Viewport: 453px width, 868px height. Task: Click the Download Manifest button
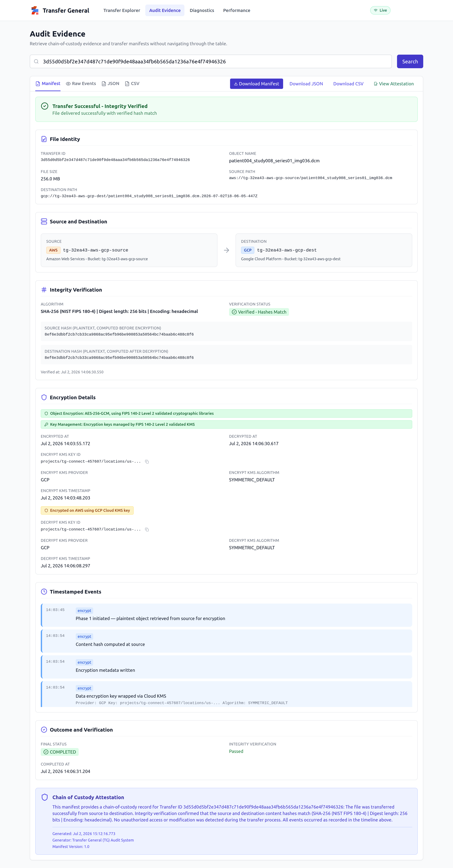256,84
